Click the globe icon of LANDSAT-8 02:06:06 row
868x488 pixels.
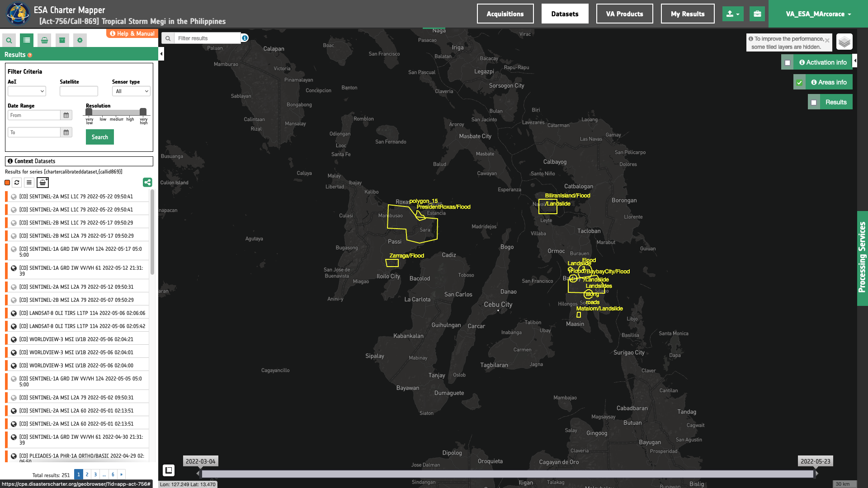14,313
